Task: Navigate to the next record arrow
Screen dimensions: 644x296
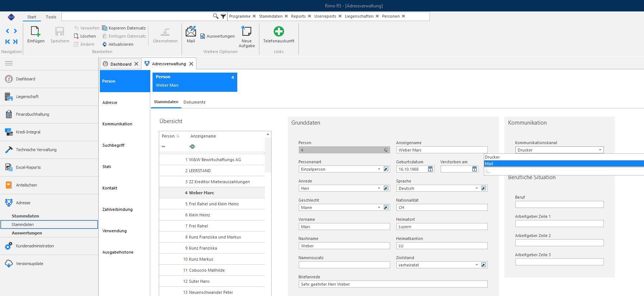Action: (x=15, y=31)
